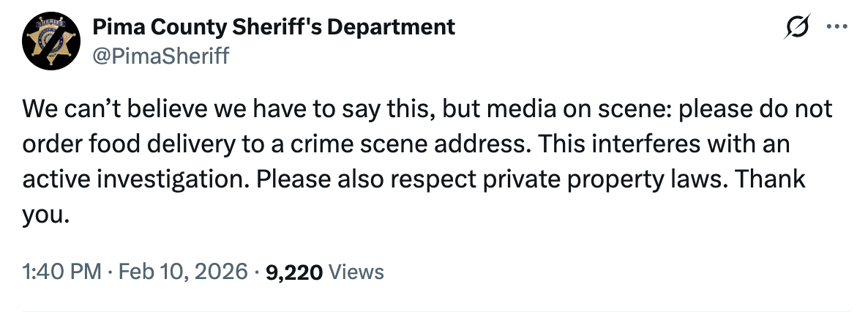Click the phrase "We can't believe"
Image resolution: width=868 pixels, height=312 pixels.
[x=94, y=109]
